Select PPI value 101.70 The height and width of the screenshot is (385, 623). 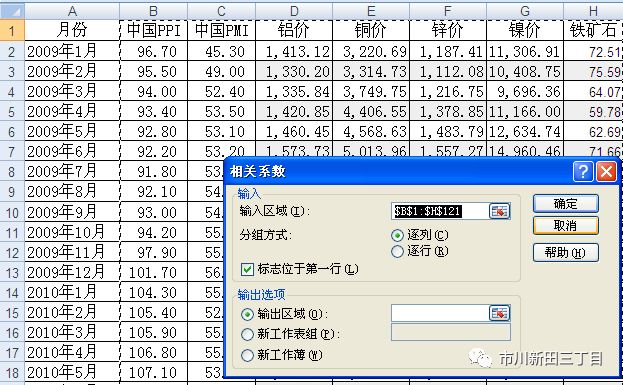pos(153,272)
